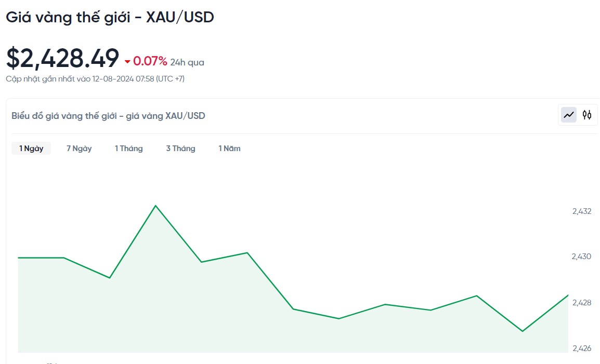Click the 0.07% change percentage
Screen dimensions: 600x364
pyautogui.click(x=150, y=62)
